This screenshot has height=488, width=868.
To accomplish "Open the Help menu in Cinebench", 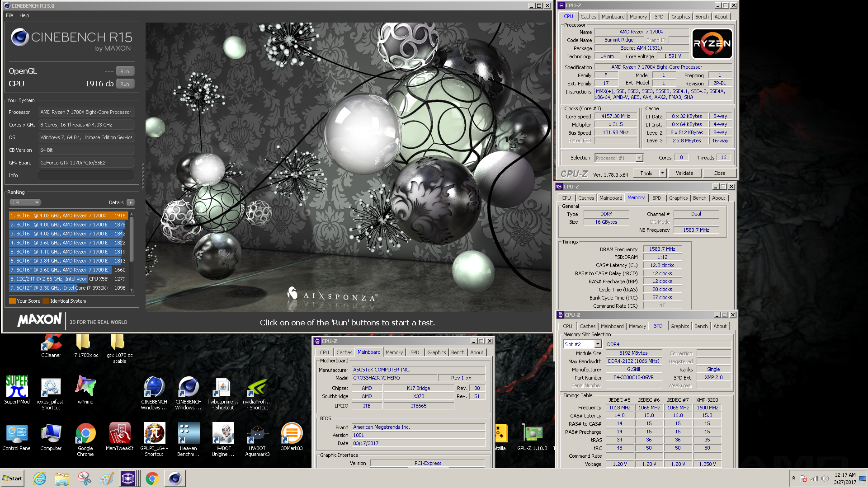I will coord(24,15).
